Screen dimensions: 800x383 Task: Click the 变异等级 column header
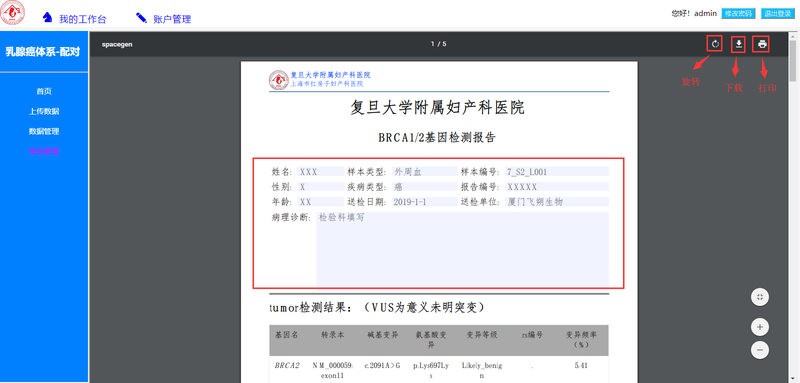pyautogui.click(x=482, y=335)
